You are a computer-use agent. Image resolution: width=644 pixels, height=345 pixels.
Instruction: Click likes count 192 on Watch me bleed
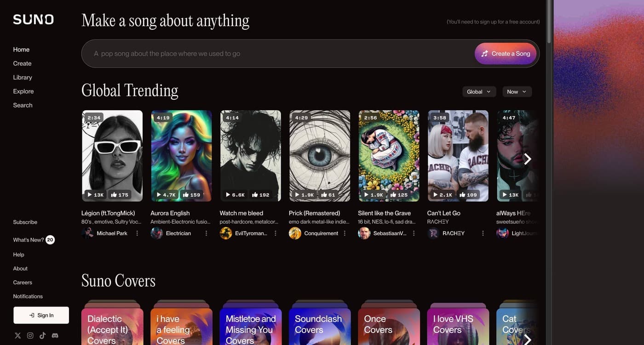pos(260,195)
